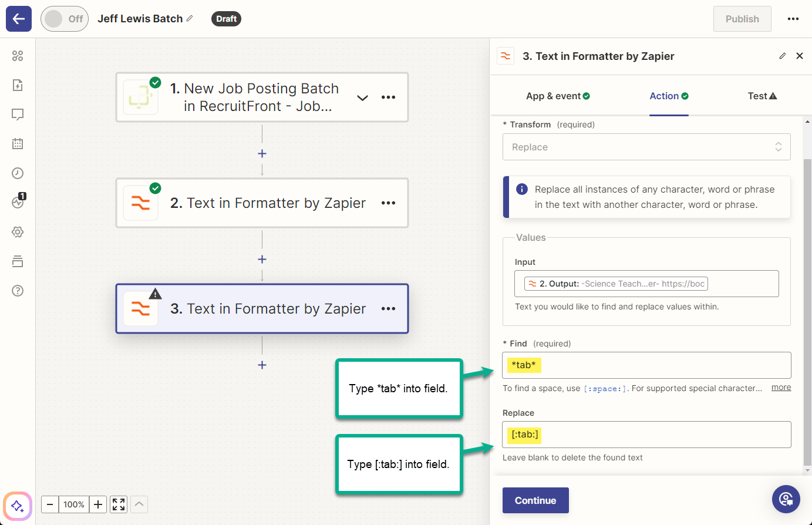Add a step between steps 1 and 2
The image size is (812, 525).
[x=262, y=153]
